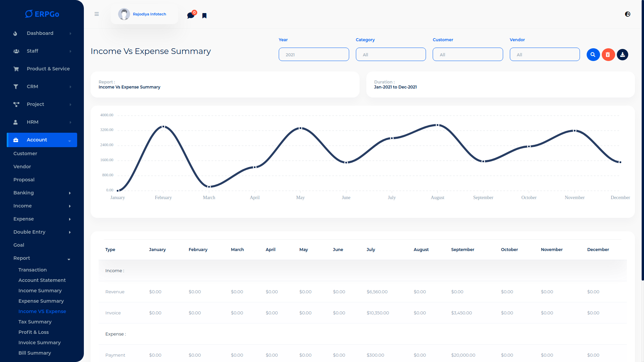
Task: Click the ERPGo logo
Action: click(42, 14)
